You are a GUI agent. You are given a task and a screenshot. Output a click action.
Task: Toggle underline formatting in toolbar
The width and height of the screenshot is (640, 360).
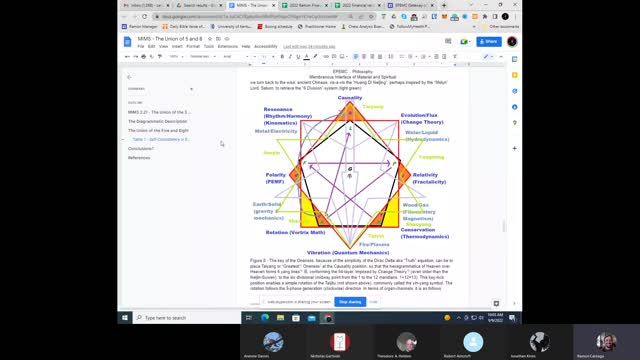298,57
